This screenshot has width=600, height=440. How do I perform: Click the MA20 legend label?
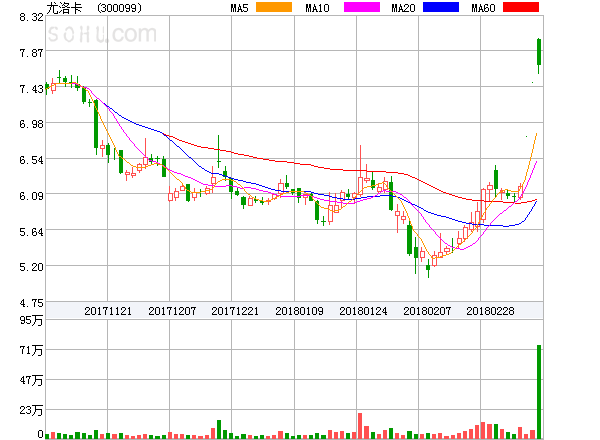coord(403,8)
